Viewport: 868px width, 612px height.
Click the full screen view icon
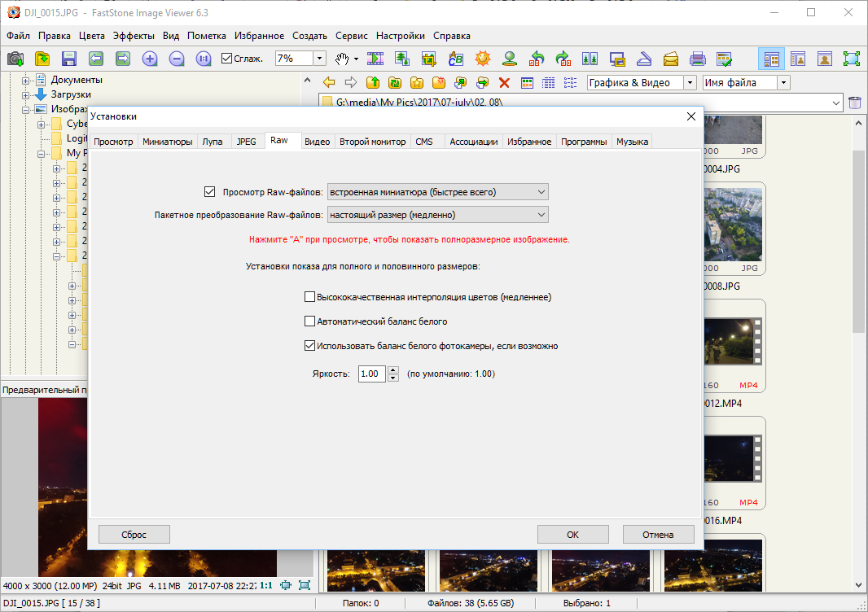pyautogui.click(x=851, y=59)
